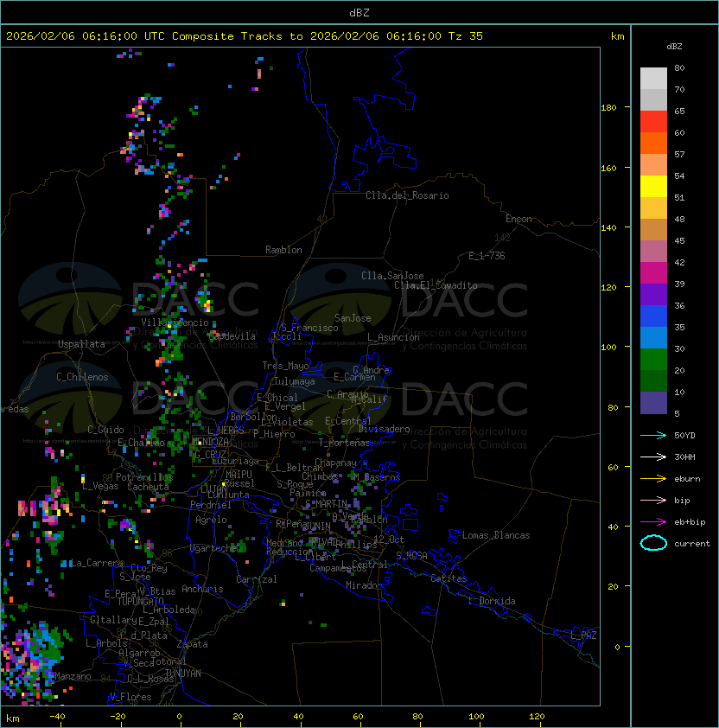The image size is (719, 728).
Task: Click the 'Lomas_Blancas' map label
Action: click(x=496, y=535)
